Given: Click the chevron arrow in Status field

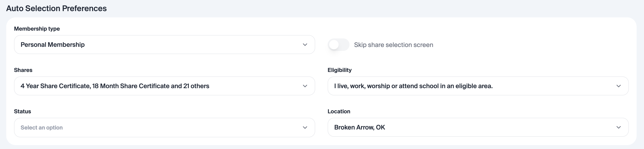Looking at the screenshot, I should point(305,128).
